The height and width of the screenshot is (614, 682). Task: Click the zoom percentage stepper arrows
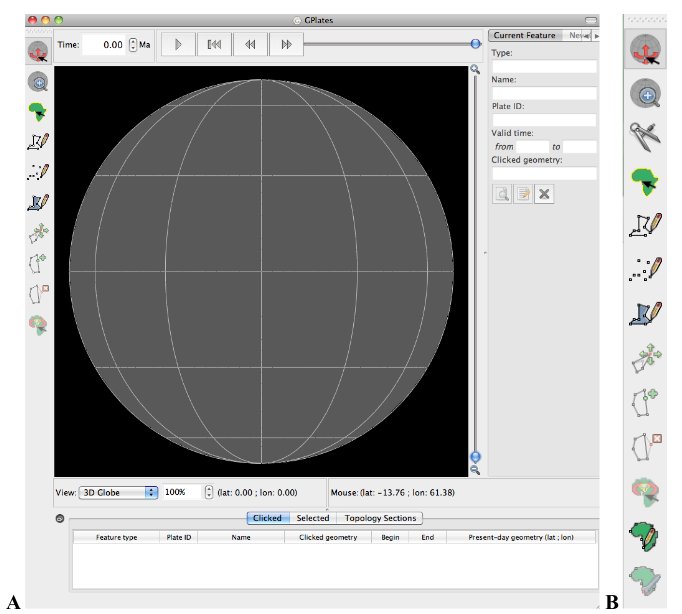tap(209, 492)
